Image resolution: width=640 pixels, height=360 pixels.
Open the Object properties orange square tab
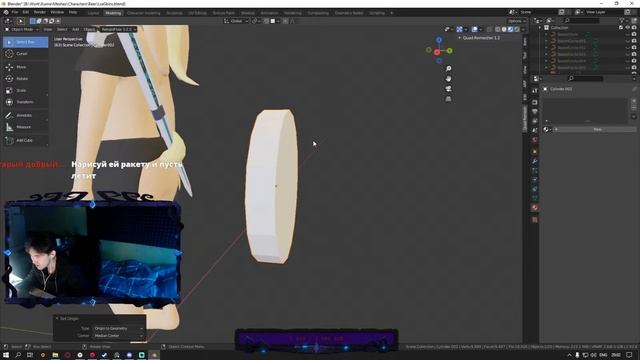click(535, 151)
